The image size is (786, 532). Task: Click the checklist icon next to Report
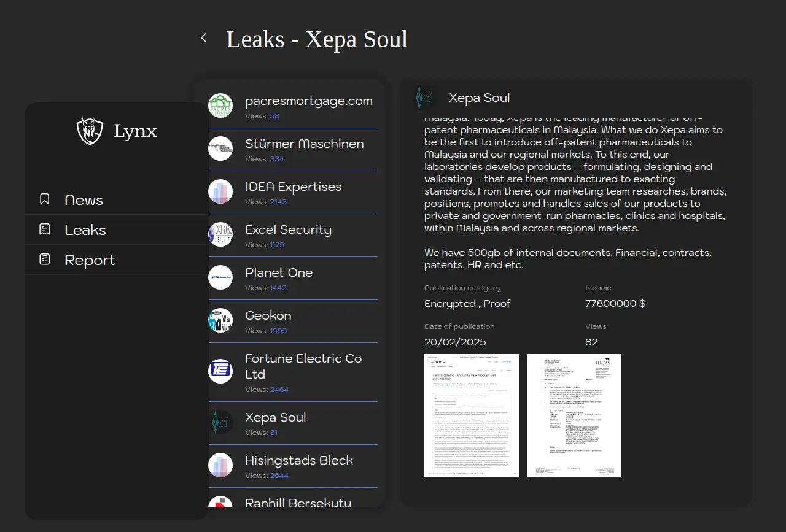pyautogui.click(x=45, y=260)
